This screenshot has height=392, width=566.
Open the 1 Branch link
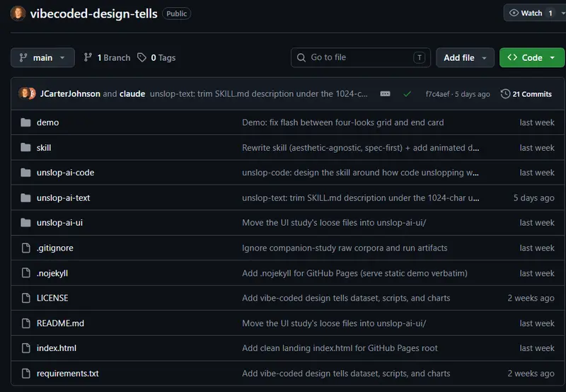tap(107, 58)
